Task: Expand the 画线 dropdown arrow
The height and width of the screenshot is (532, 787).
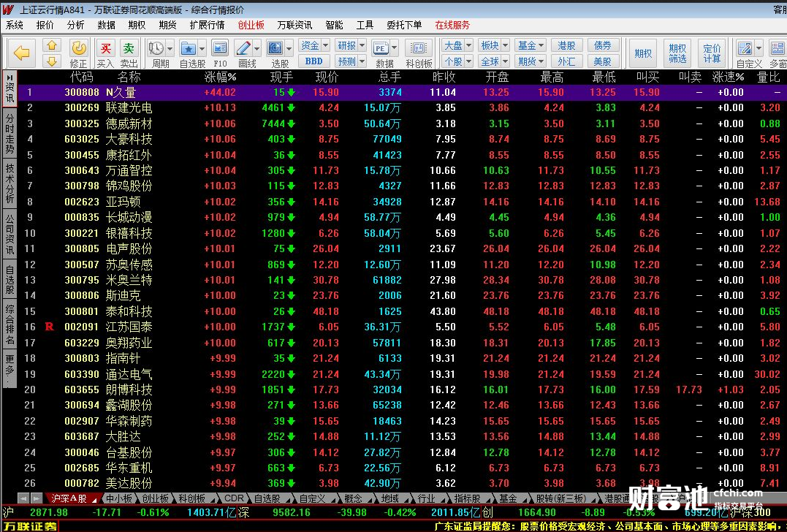Action: [257, 49]
